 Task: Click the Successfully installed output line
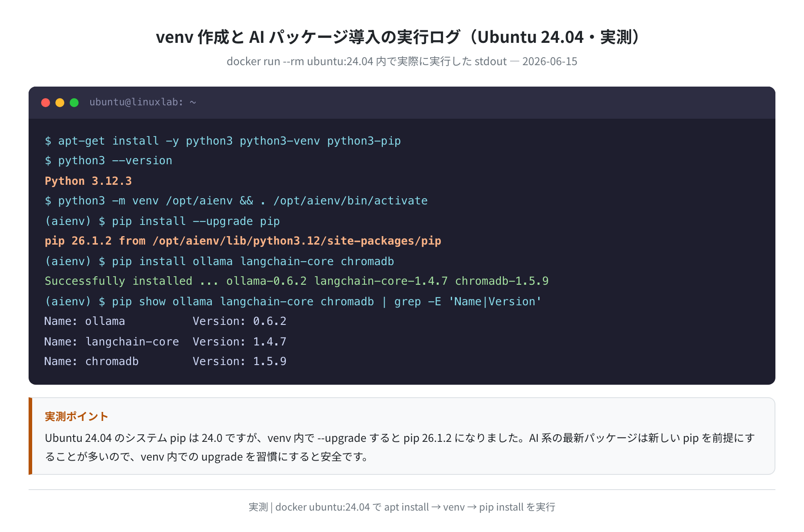(x=297, y=281)
